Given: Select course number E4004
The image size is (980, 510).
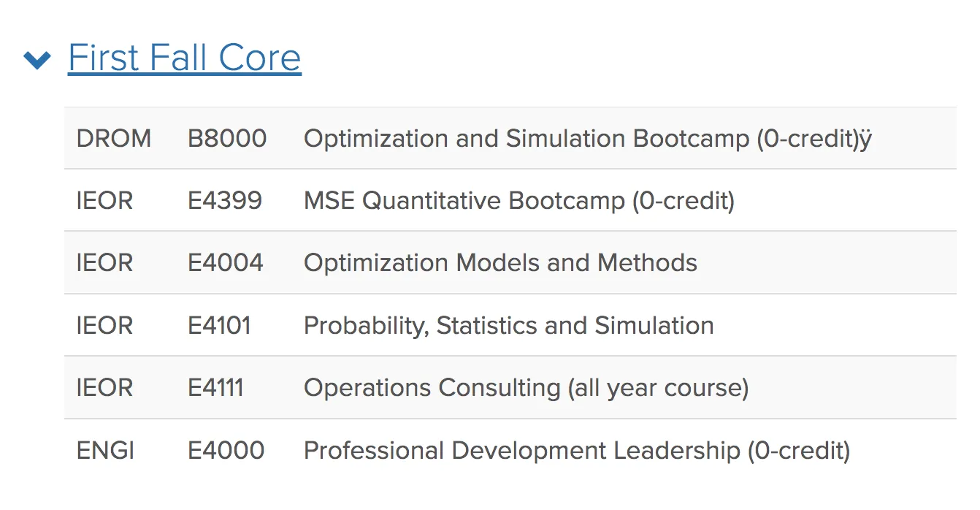Looking at the screenshot, I should point(226,262).
